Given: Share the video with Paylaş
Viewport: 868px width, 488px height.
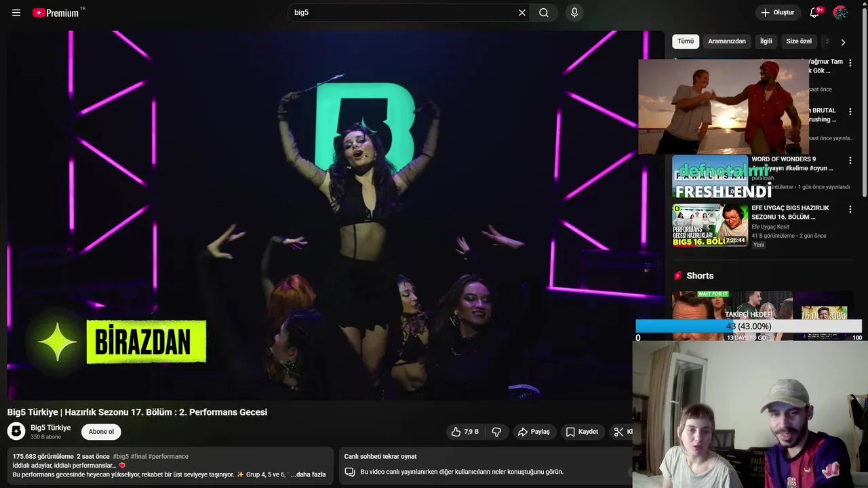Looking at the screenshot, I should 534,432.
